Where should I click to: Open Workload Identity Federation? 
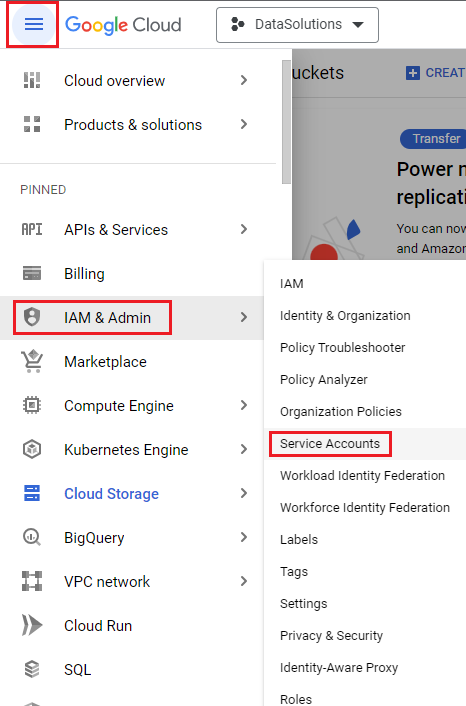point(362,475)
